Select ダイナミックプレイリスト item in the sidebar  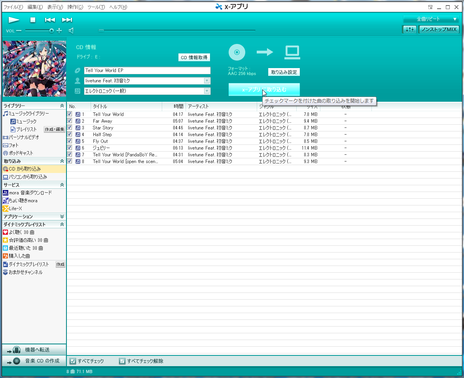click(x=26, y=264)
